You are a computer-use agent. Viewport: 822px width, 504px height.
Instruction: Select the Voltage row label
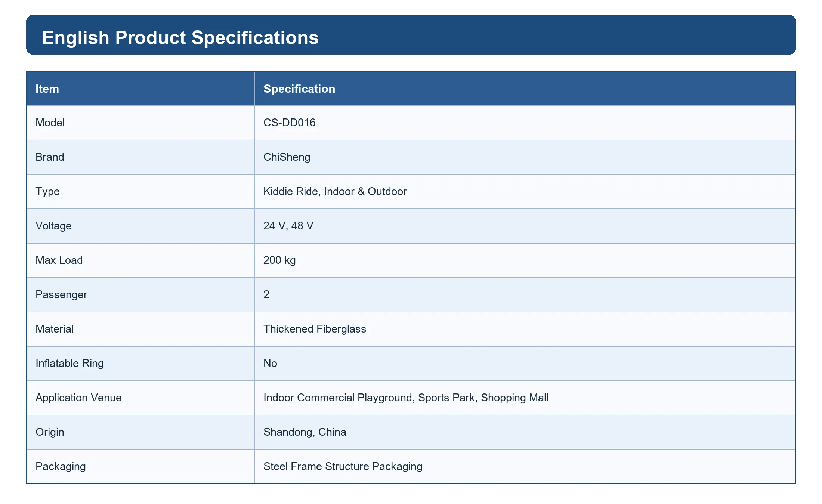pyautogui.click(x=53, y=226)
